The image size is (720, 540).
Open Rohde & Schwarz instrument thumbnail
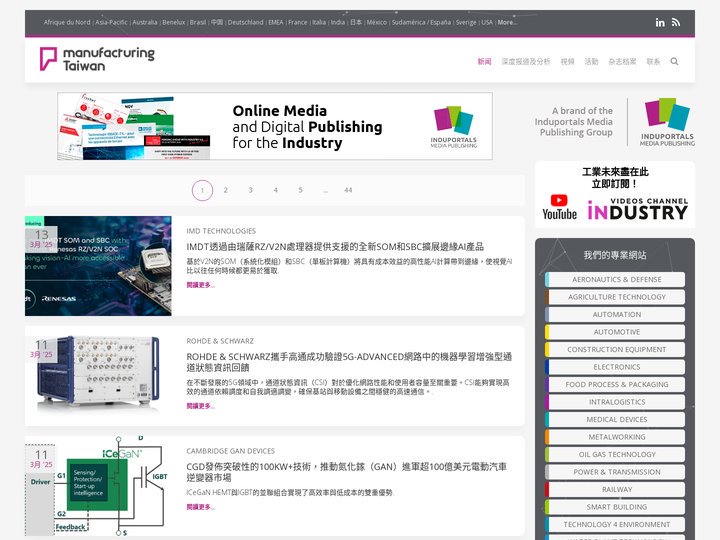tap(98, 374)
